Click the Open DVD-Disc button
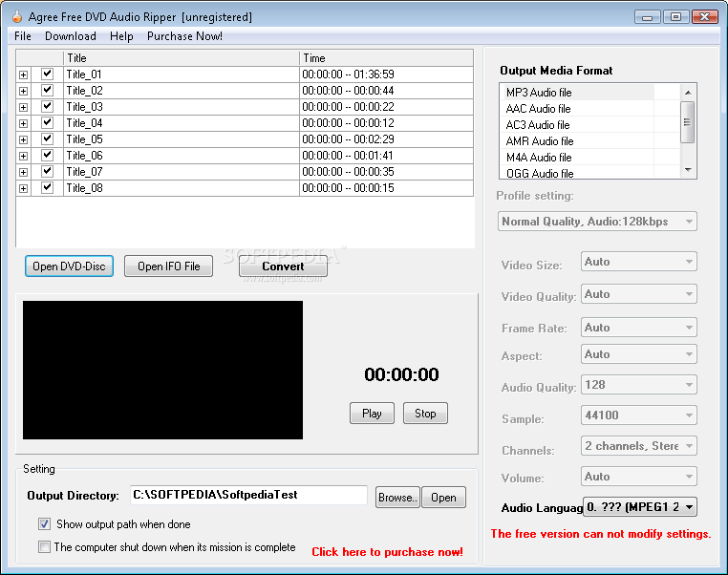 tap(69, 266)
